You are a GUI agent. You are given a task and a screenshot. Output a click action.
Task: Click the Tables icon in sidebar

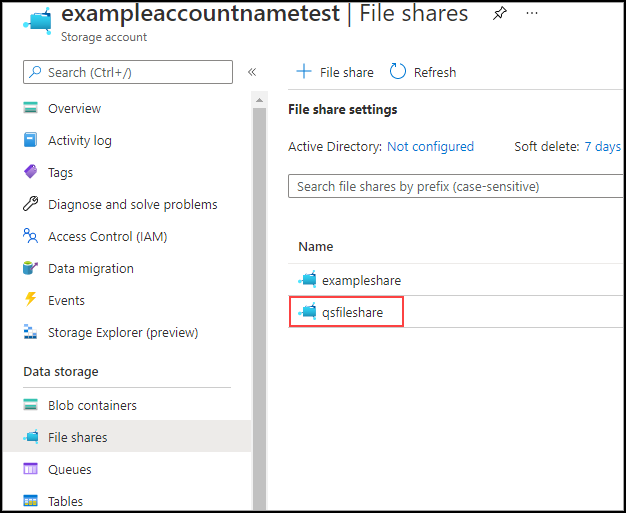pyautogui.click(x=30, y=501)
